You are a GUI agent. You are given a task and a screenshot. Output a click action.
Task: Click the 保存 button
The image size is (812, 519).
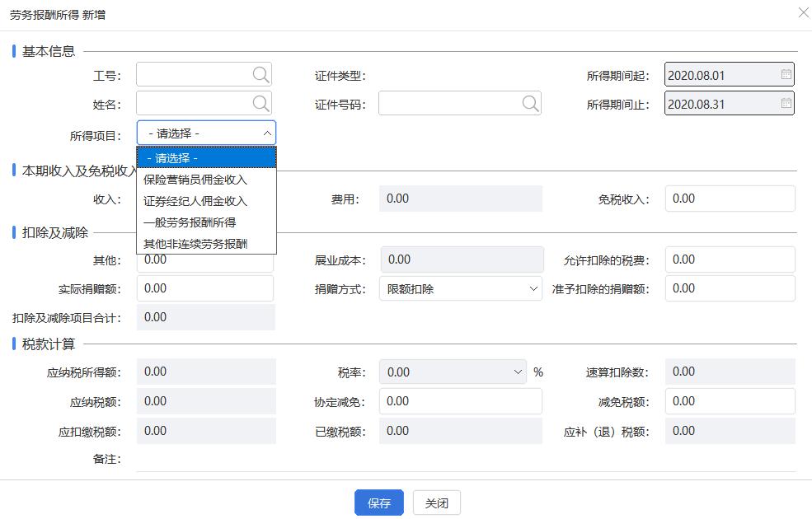point(378,503)
